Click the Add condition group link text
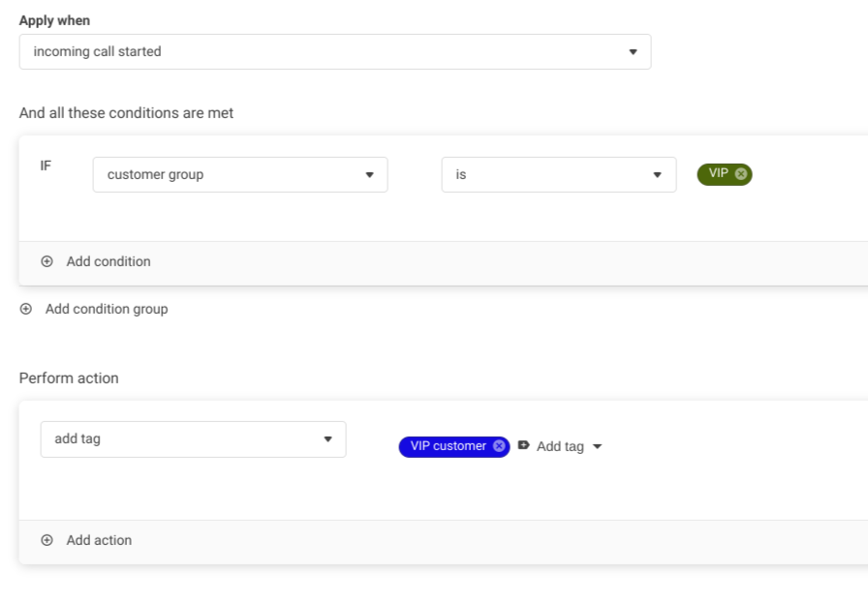Viewport: 868px width, 604px height. [x=107, y=310]
